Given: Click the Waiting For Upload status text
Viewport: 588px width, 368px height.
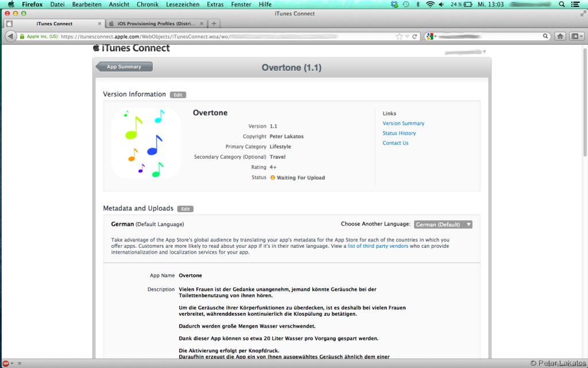Looking at the screenshot, I should pos(301,178).
